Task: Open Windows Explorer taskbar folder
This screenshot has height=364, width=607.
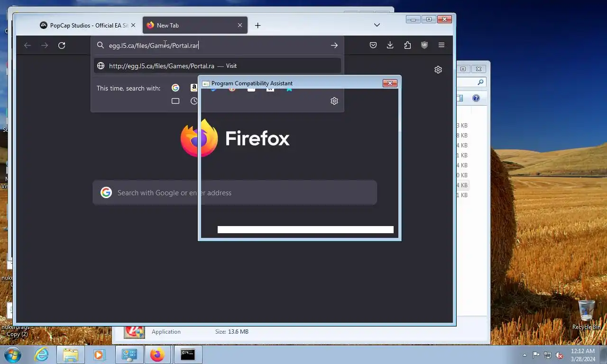Action: point(70,355)
